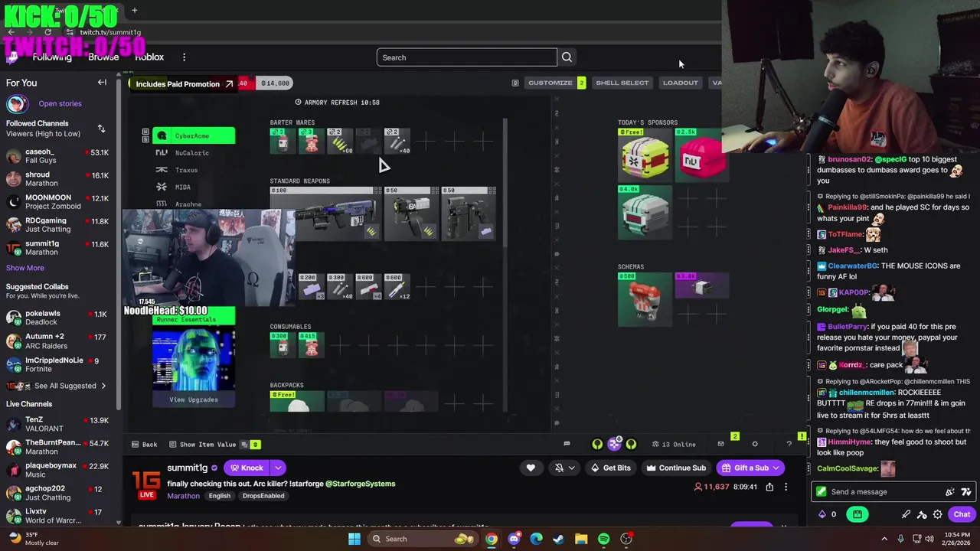Open the top nav more options menu
Viewport: 980px width, 551px height.
(x=184, y=57)
